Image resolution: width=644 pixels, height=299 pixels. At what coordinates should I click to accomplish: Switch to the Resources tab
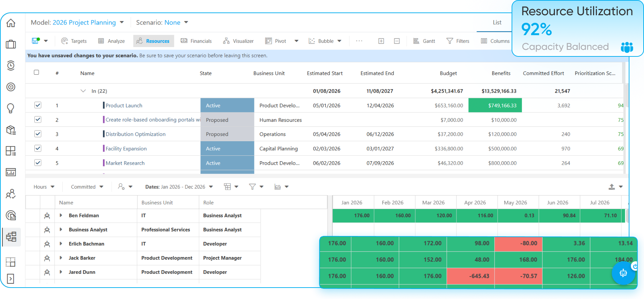pos(153,41)
